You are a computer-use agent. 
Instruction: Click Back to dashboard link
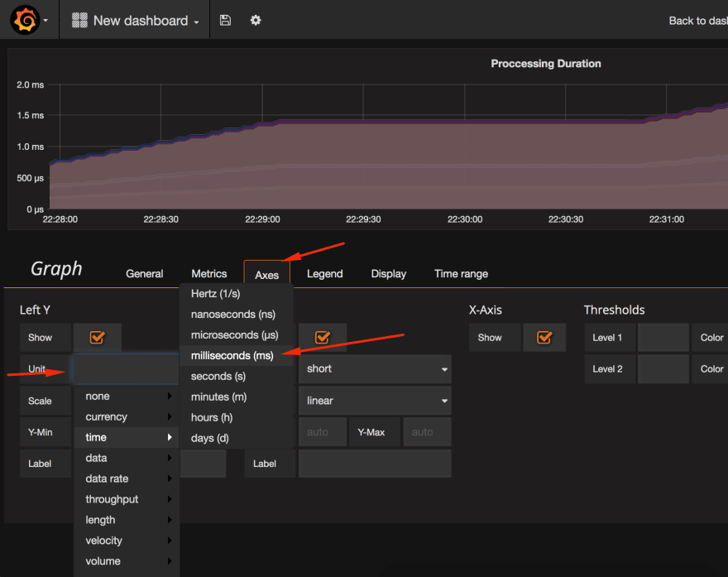coord(698,21)
